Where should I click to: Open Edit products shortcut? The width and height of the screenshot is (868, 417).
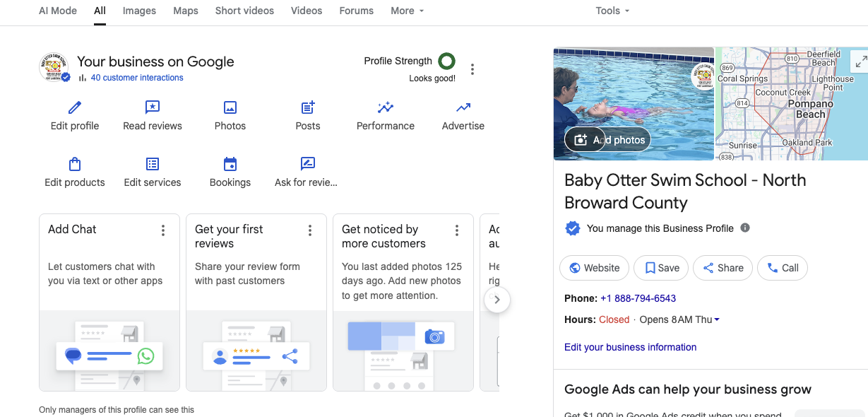75,172
